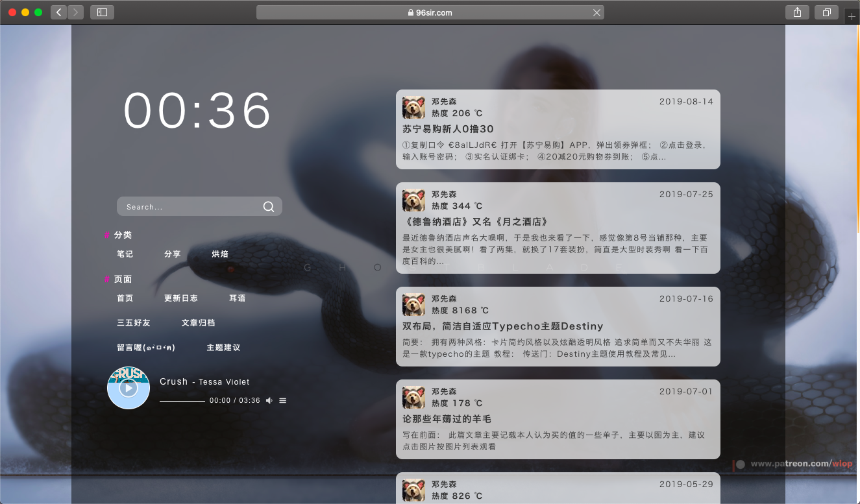Toggle the Safari sidebar
860x504 pixels.
click(102, 12)
